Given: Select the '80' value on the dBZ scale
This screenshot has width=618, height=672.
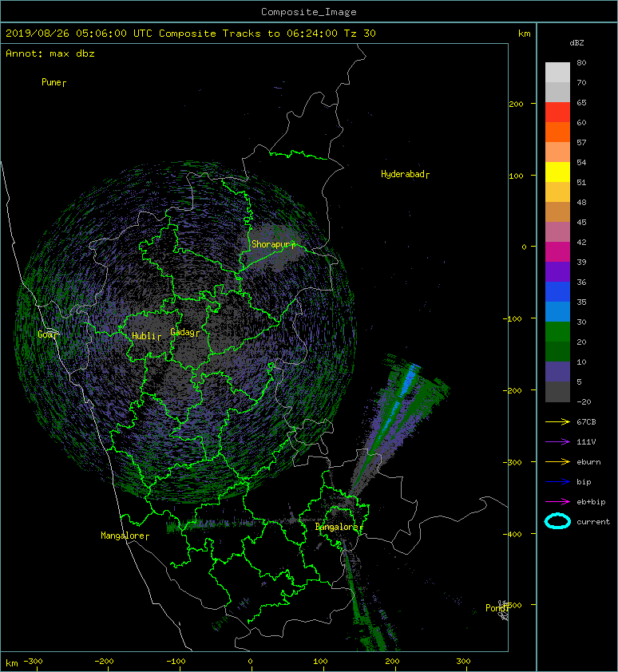Looking at the screenshot, I should pyautogui.click(x=581, y=62).
